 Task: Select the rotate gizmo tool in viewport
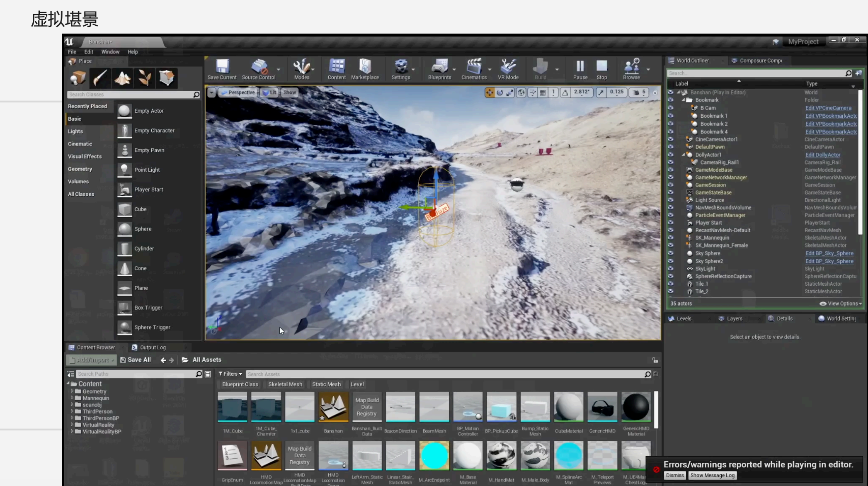[x=500, y=92]
